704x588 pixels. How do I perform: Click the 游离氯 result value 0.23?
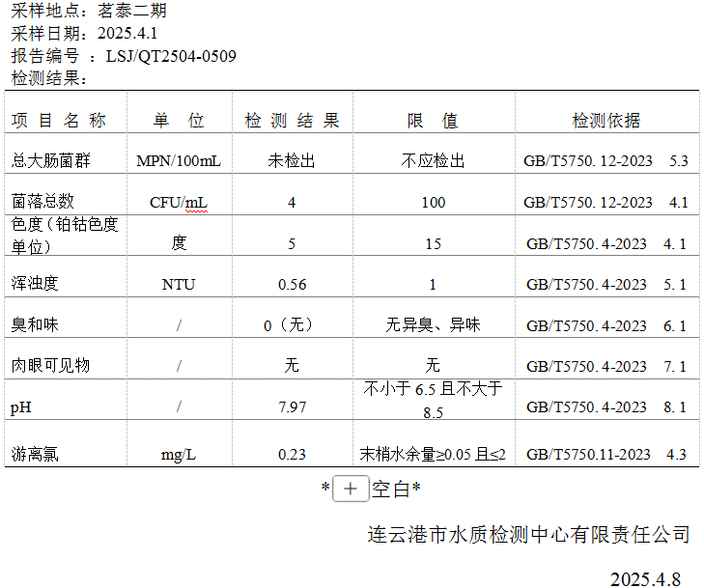point(292,454)
